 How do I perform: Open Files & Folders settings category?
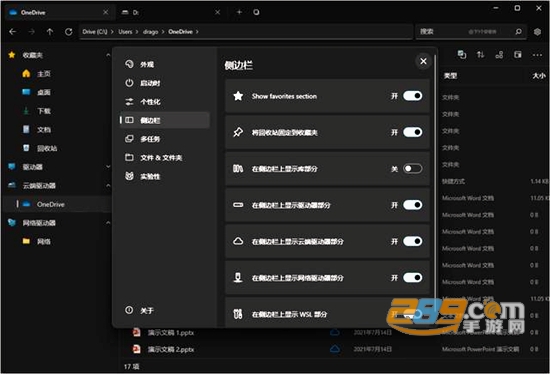pos(165,158)
